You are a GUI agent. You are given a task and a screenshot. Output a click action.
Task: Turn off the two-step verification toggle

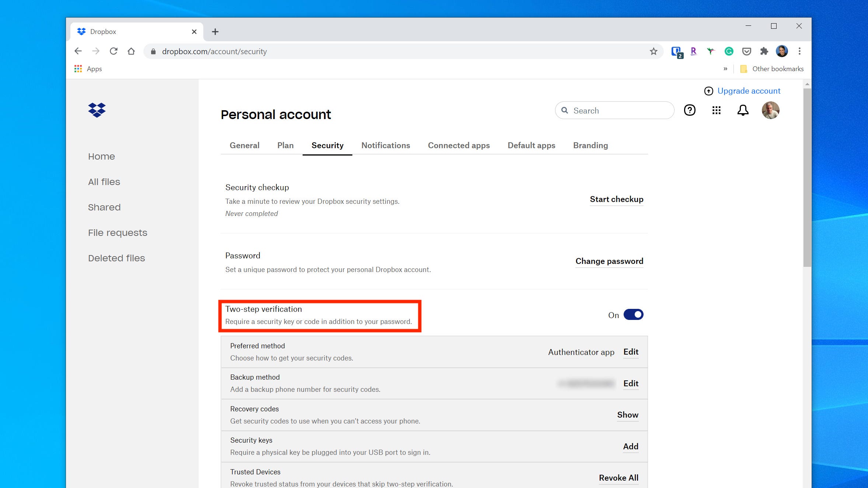(633, 315)
